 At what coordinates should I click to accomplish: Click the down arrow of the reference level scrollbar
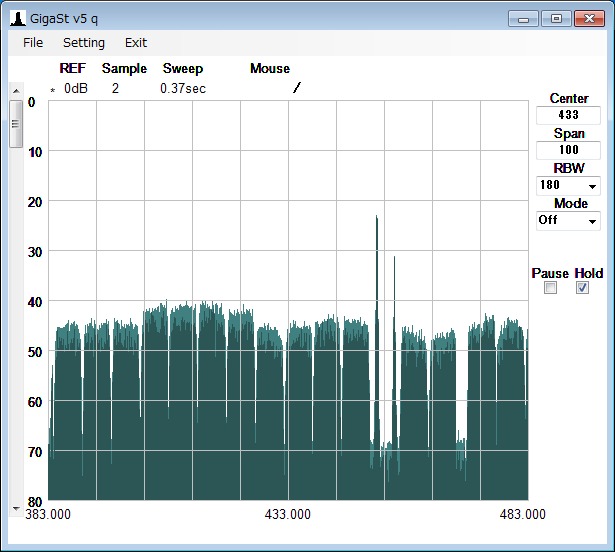[x=15, y=508]
